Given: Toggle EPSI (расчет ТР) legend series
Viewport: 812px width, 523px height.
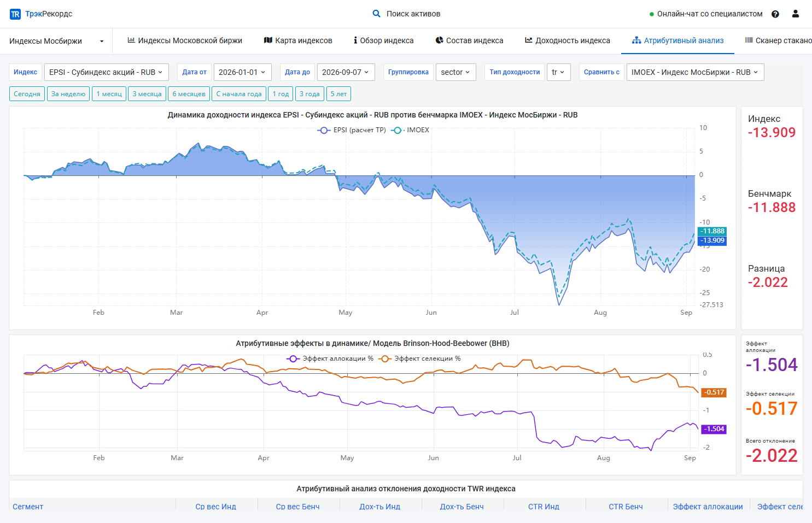Looking at the screenshot, I should coord(352,130).
